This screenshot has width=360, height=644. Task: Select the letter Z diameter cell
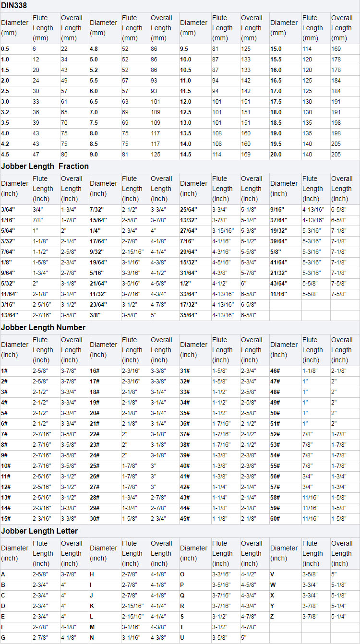[272, 617]
